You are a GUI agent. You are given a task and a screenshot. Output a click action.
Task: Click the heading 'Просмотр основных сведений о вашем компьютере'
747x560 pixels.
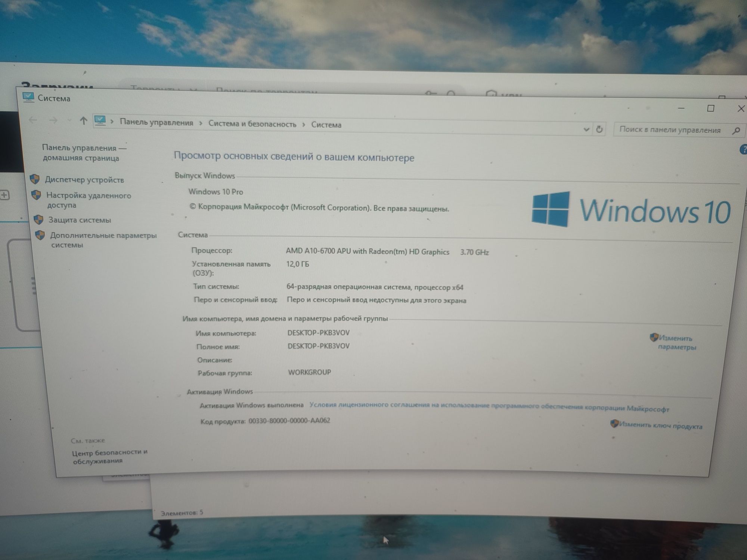294,157
